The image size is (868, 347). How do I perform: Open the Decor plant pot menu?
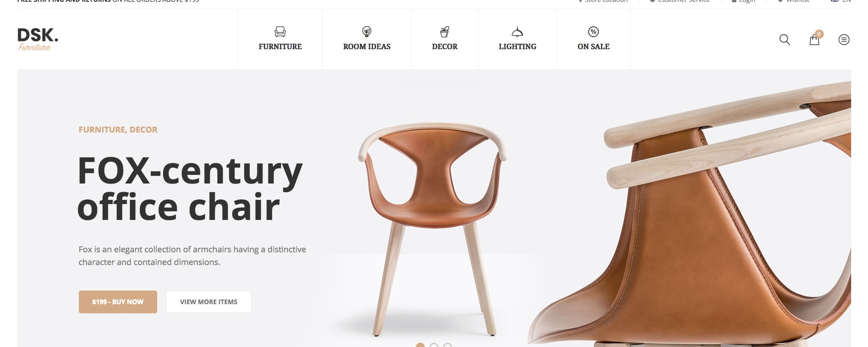point(445,39)
